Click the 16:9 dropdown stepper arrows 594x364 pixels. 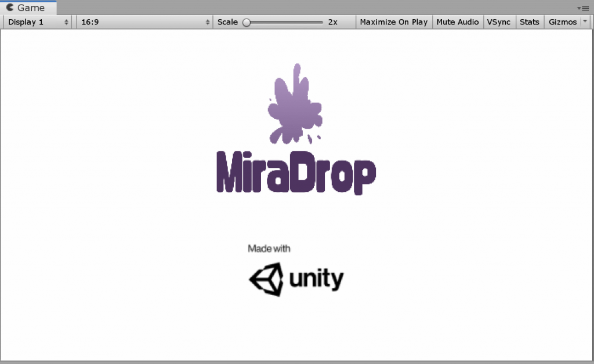[208, 22]
